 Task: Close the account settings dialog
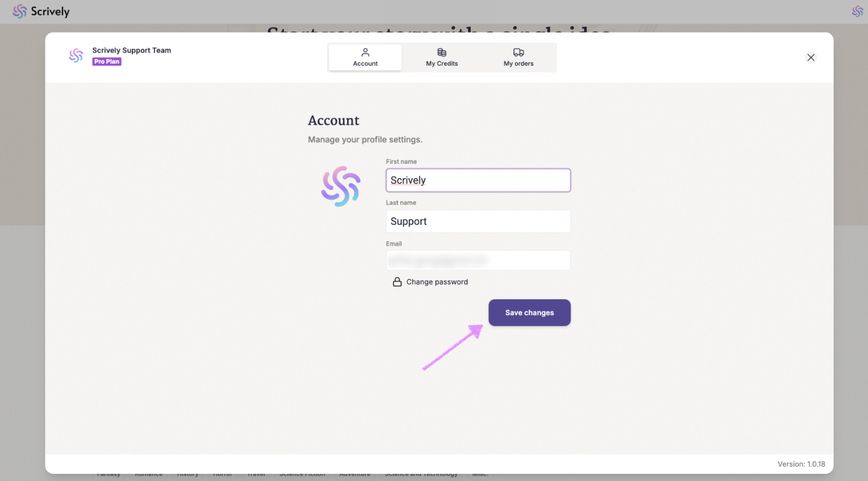(x=811, y=57)
